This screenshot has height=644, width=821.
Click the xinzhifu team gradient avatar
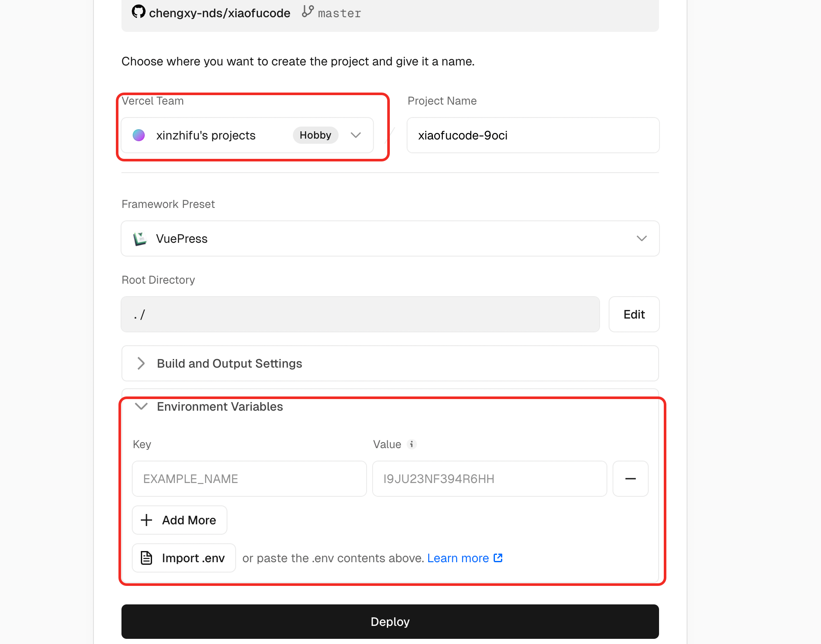click(139, 135)
